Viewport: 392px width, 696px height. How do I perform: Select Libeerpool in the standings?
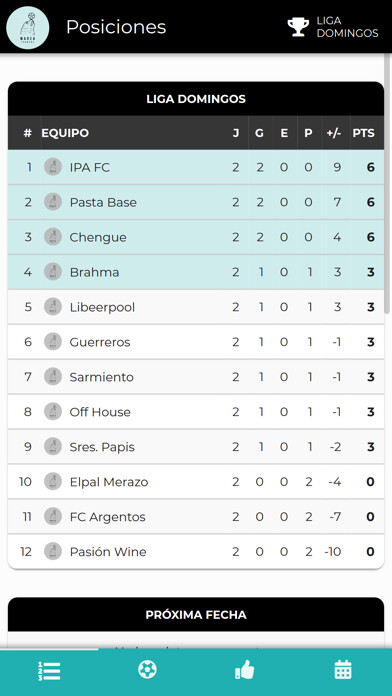[102, 307]
